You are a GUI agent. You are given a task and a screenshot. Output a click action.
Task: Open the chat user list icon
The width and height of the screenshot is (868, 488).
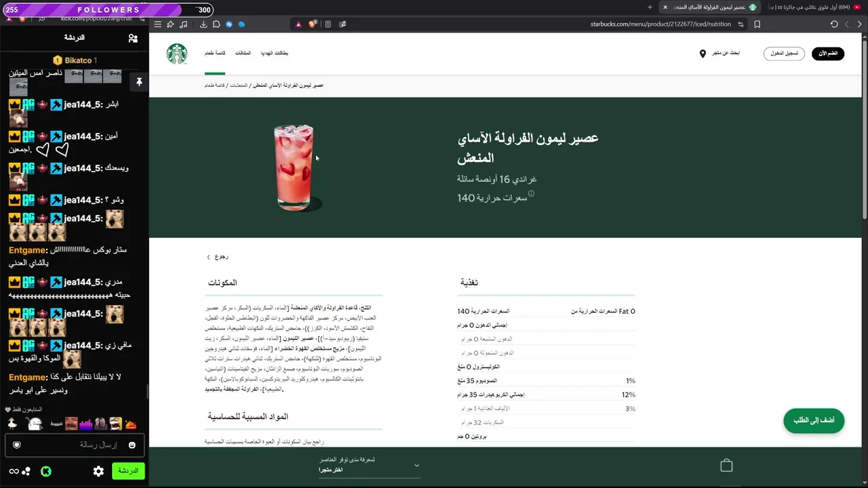(133, 38)
